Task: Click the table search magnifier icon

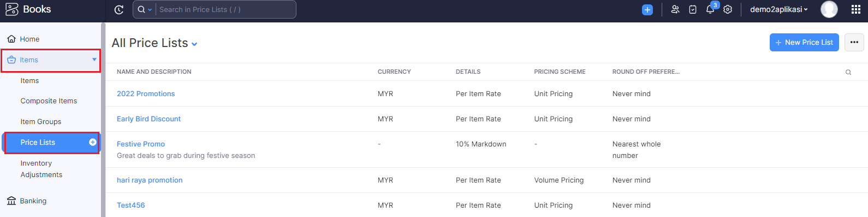Action: pyautogui.click(x=848, y=72)
